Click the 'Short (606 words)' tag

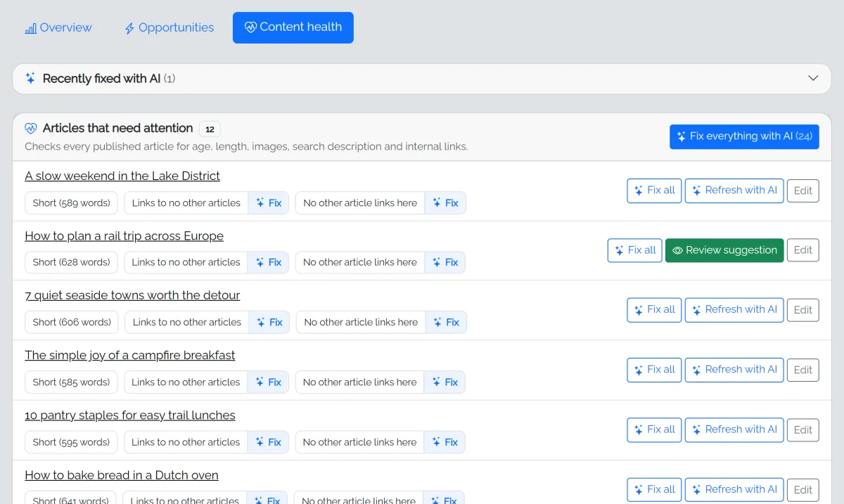click(72, 323)
